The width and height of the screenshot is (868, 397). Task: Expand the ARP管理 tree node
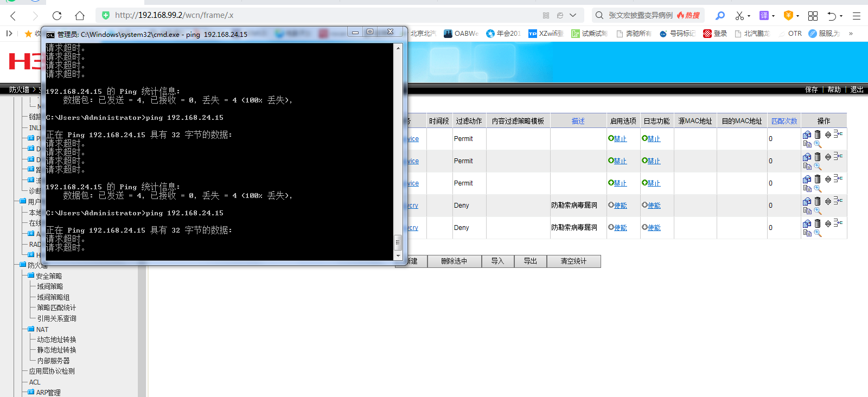(31, 392)
